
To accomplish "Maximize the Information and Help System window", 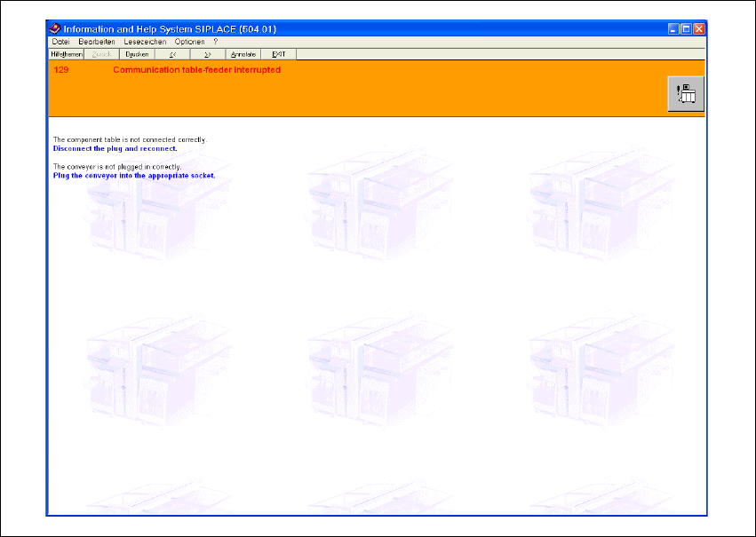I will [x=686, y=29].
